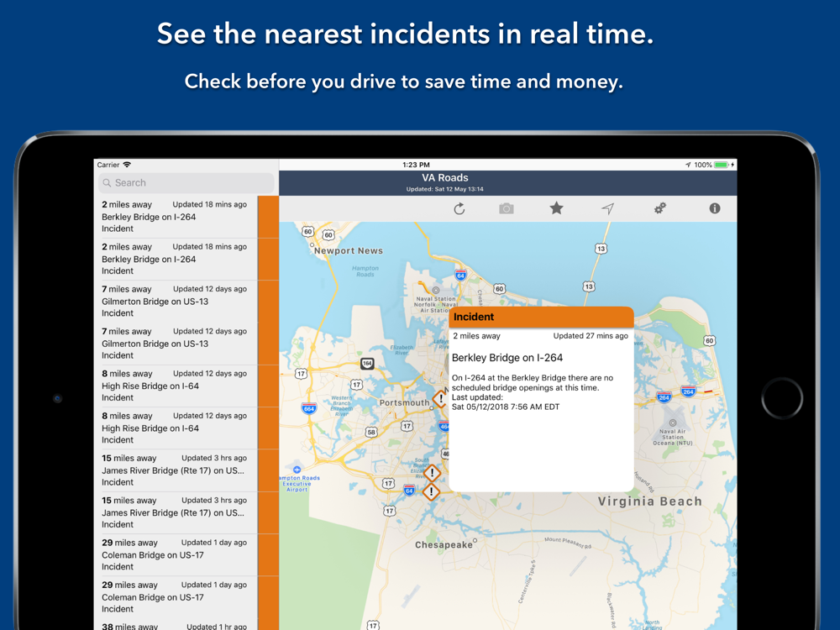The height and width of the screenshot is (630, 840).
Task: Click the Wi-Fi status icon
Action: click(x=127, y=165)
